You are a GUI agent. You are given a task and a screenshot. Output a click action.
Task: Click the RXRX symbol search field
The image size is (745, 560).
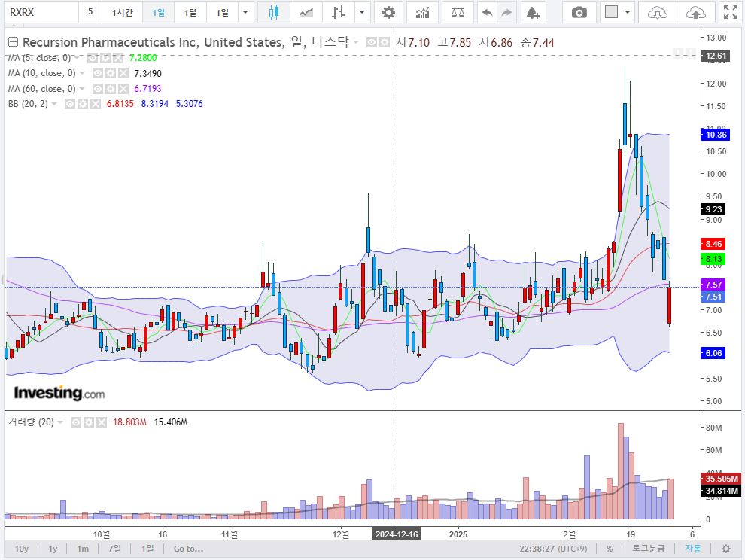point(41,12)
